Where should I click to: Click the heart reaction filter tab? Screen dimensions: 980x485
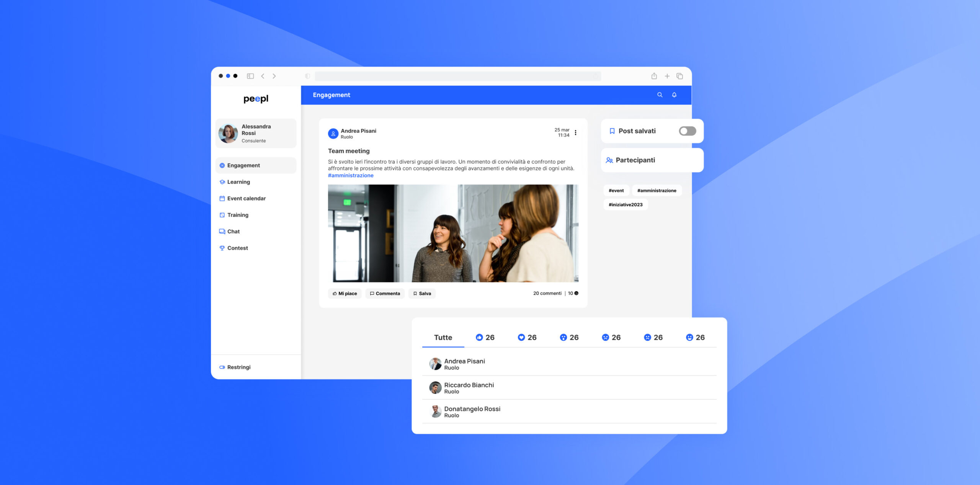[x=527, y=337]
